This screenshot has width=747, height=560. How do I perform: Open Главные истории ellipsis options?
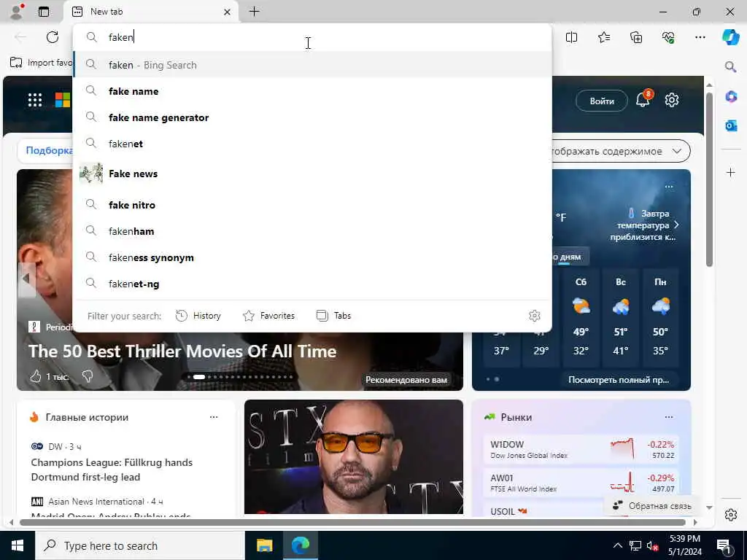click(x=214, y=417)
